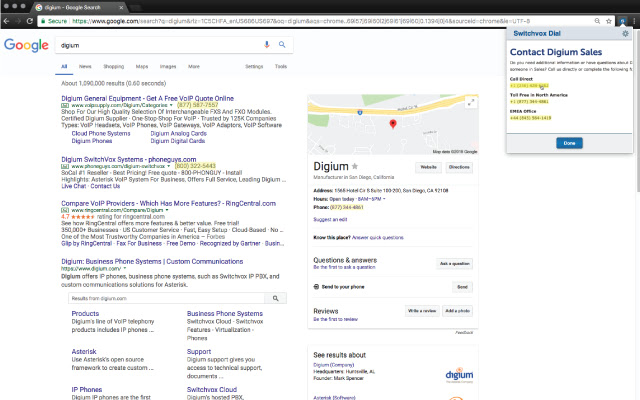Dial highlighted Digium phone in knowledge panel
640x400 pixels.
tap(347, 207)
